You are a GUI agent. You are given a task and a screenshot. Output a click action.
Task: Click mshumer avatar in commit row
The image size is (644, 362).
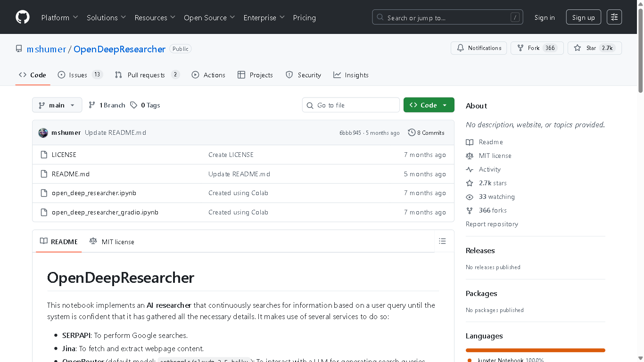43,132
